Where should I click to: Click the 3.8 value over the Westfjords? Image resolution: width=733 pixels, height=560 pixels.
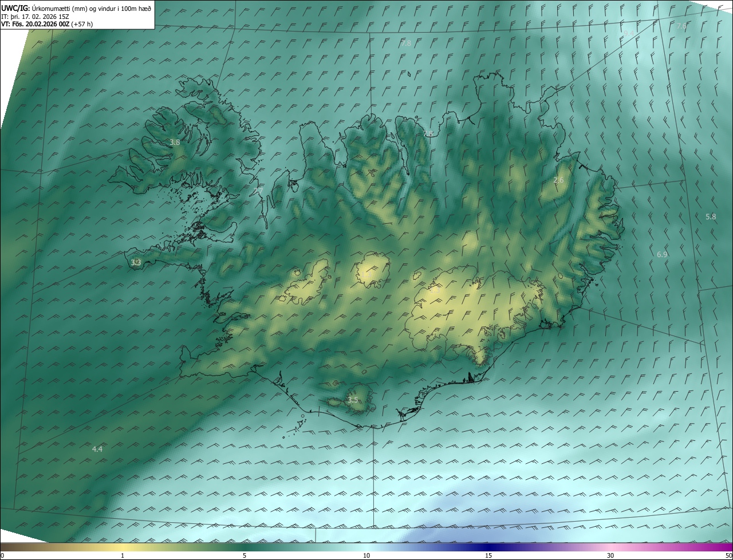(175, 142)
